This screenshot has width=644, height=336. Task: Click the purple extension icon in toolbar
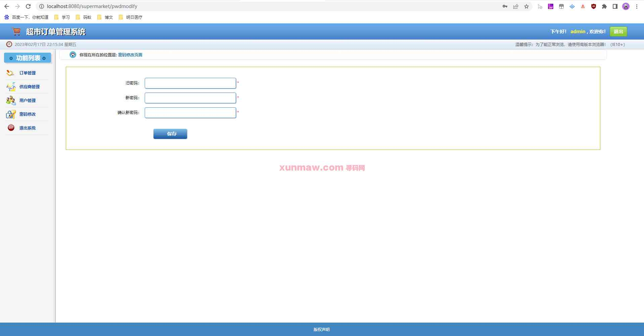[x=551, y=6]
